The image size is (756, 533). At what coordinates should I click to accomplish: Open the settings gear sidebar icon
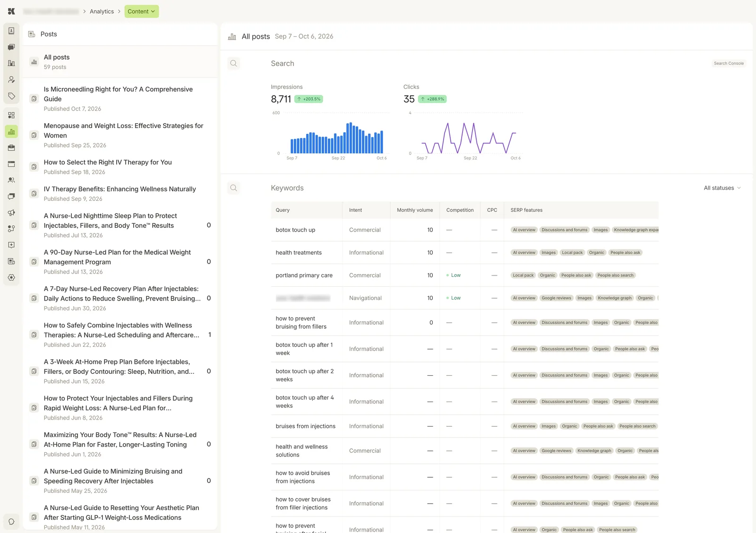(11, 277)
